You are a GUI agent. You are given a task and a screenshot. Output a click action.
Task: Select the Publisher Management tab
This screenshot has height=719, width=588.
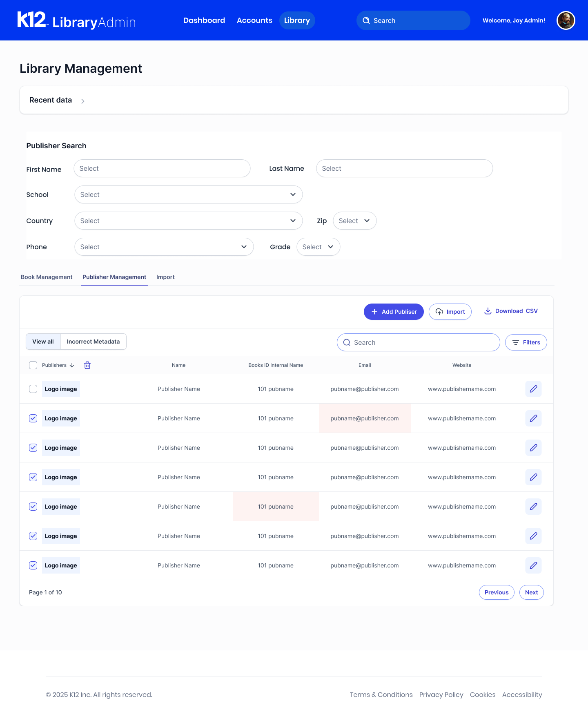(x=114, y=277)
